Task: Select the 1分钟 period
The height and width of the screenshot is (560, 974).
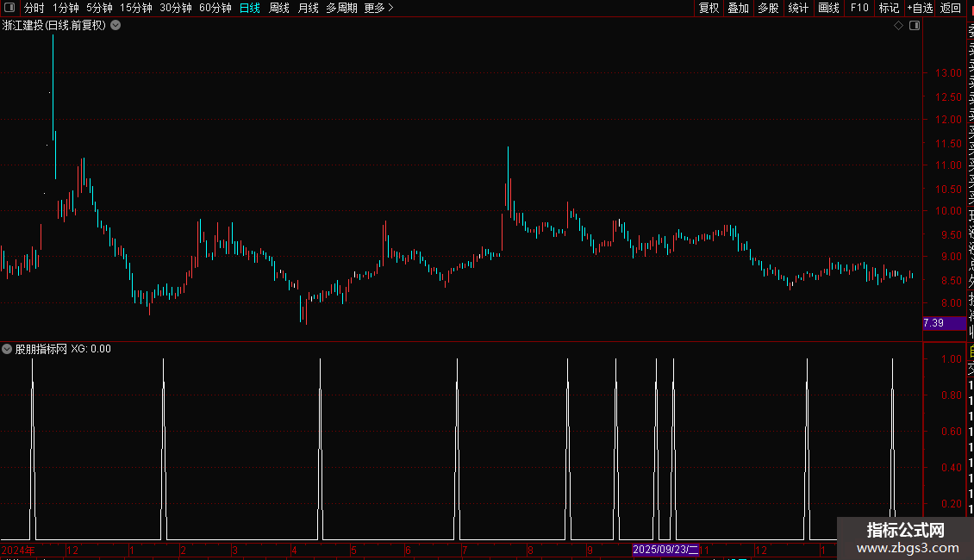Action: (x=66, y=8)
